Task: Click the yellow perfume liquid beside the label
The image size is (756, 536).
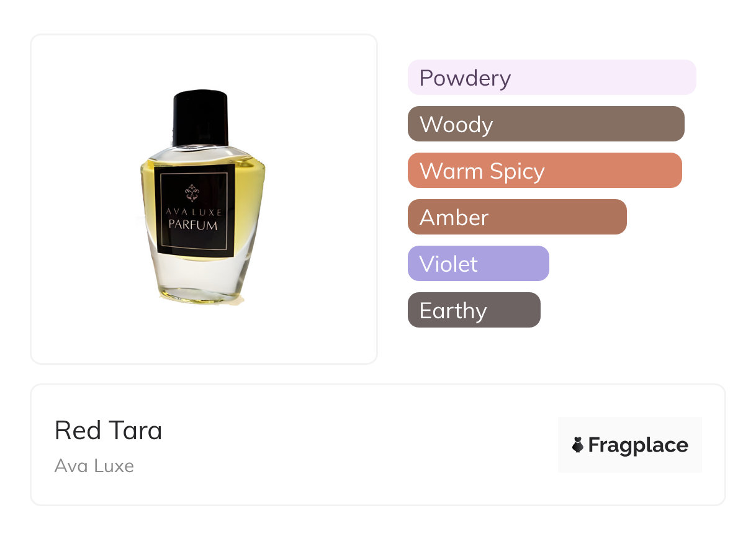Action: click(248, 186)
